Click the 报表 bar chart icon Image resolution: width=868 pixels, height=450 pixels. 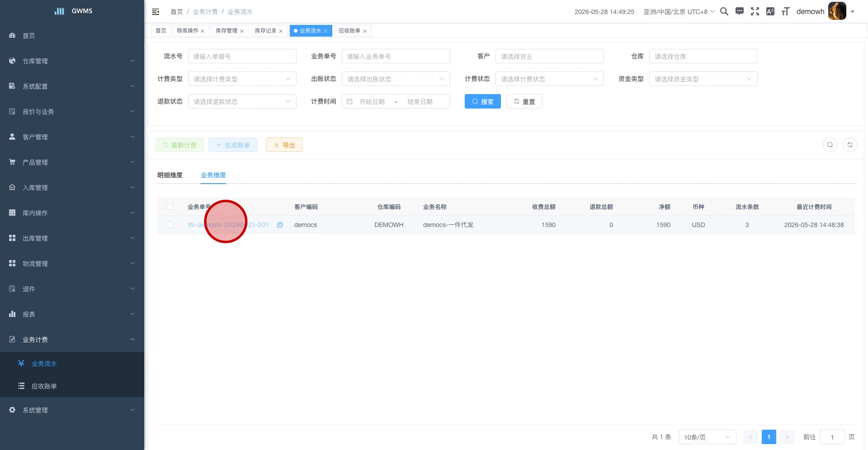pos(12,314)
